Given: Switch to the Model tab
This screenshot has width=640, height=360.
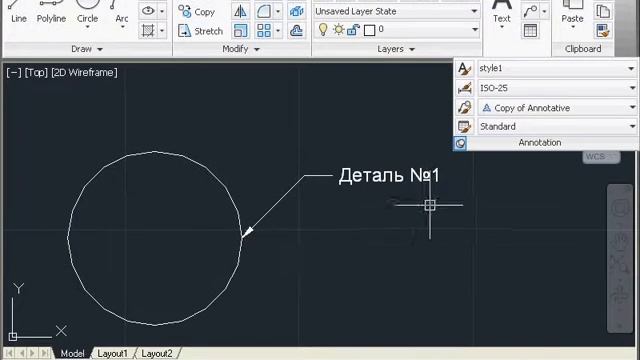Looking at the screenshot, I should (73, 353).
